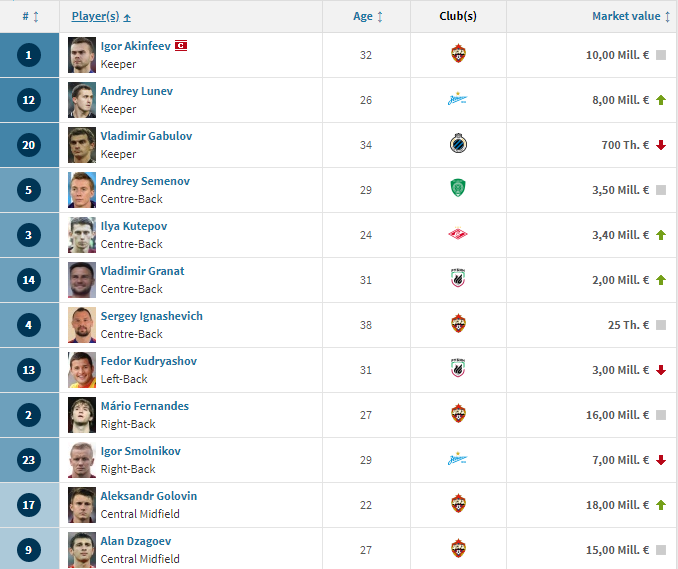Click shirt number 23 badge
The width and height of the screenshot is (678, 569).
tap(29, 460)
